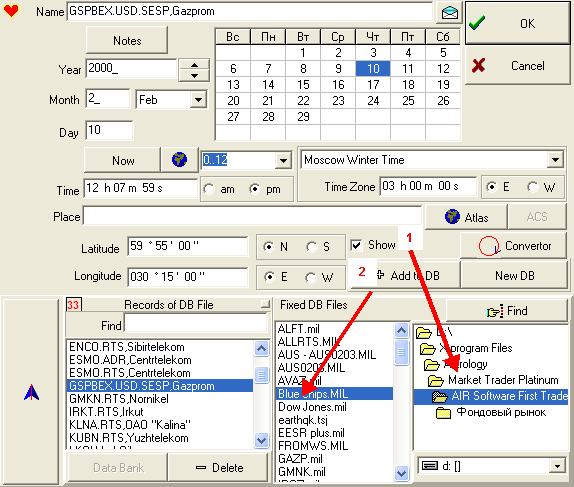Increase year with the up stepper arrow
The image size is (574, 487).
pyautogui.click(x=194, y=65)
